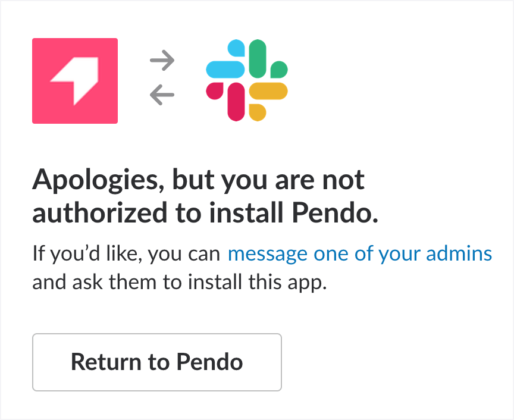This screenshot has width=514, height=420.
Task: Click the pink Pendo logo
Action: (x=75, y=81)
